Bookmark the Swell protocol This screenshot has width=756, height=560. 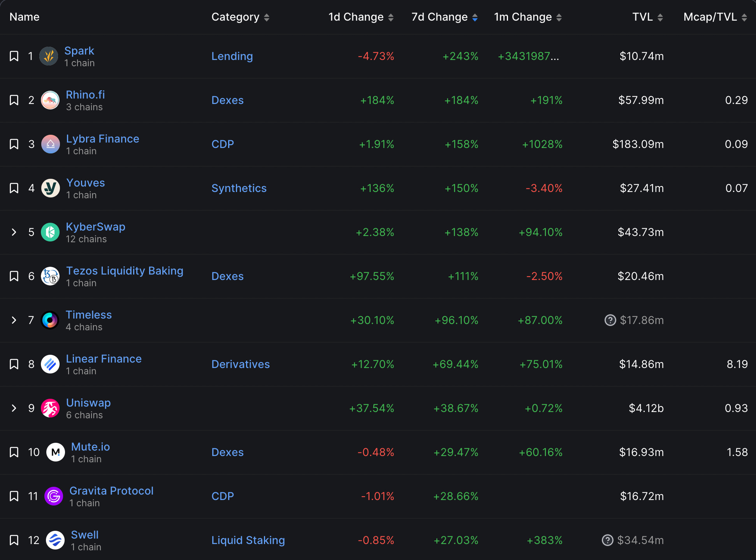[14, 541]
